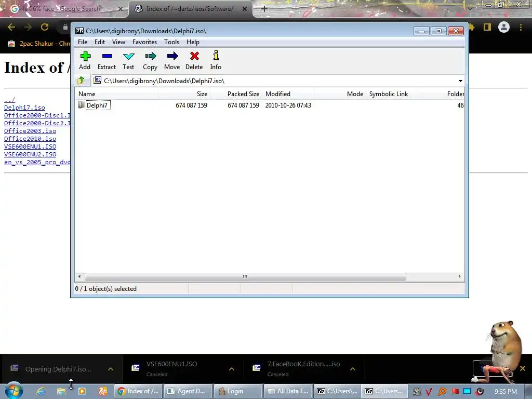Click the red flag tray icon
Image resolution: width=532 pixels, height=399 pixels.
tap(455, 392)
